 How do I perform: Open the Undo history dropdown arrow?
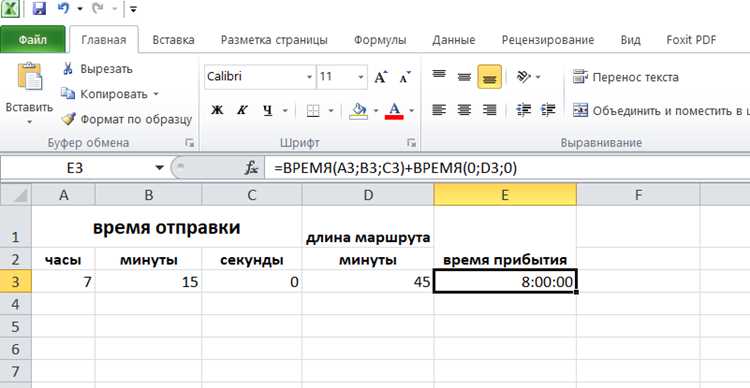79,9
